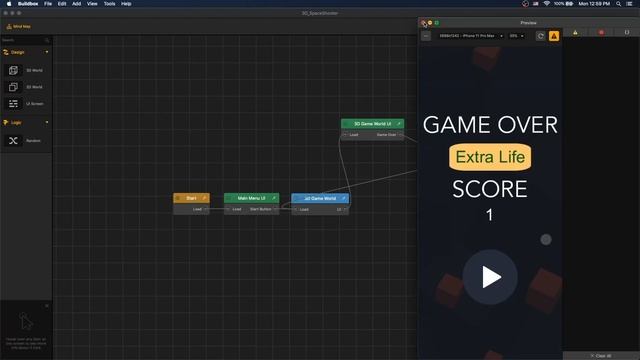640x360 pixels.
Task: Open the Apple menu
Action: click(x=9, y=4)
